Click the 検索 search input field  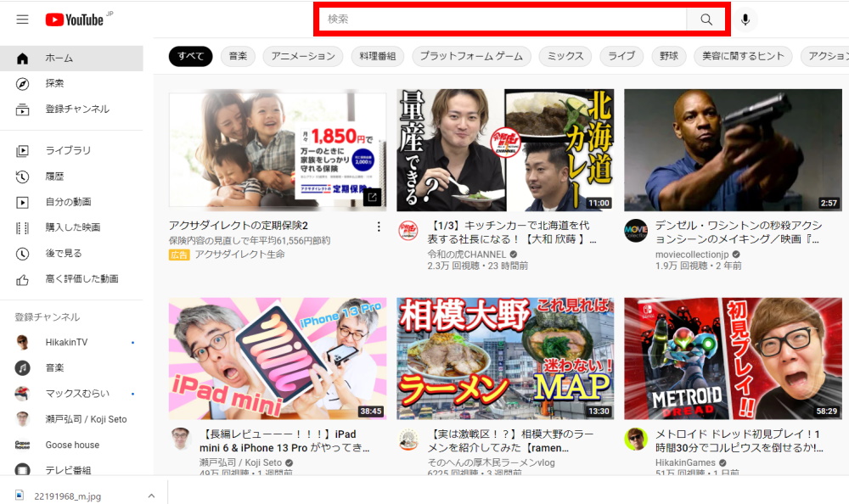502,20
